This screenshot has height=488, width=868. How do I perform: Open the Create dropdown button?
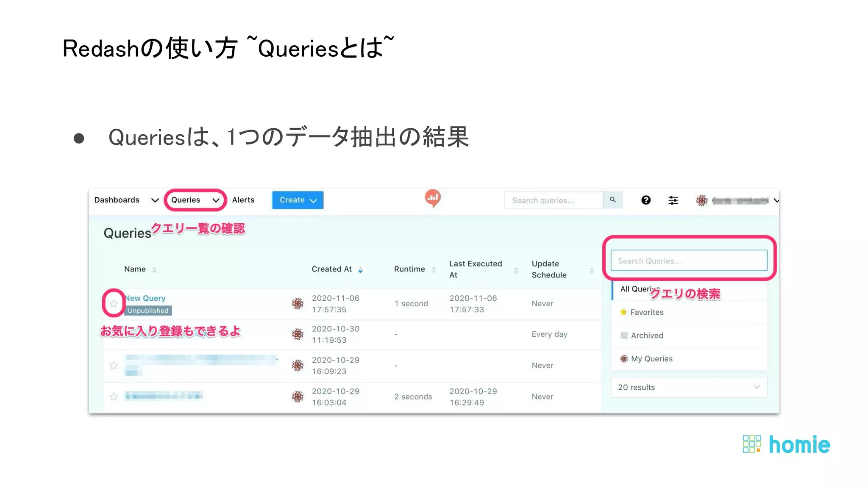[298, 200]
